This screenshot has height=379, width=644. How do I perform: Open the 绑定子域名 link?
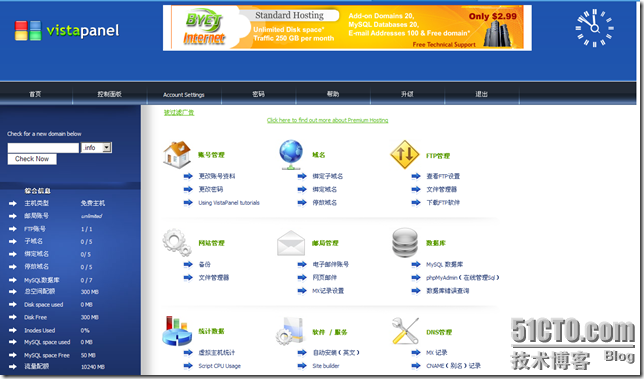point(328,176)
